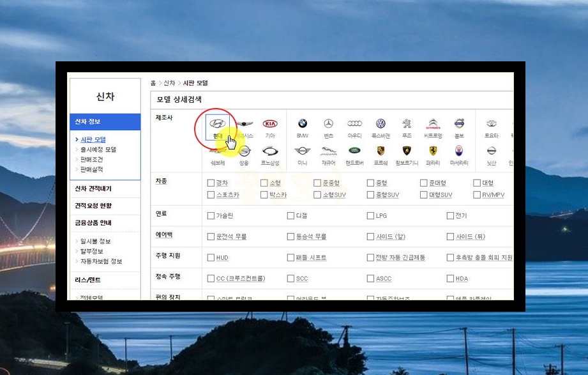This screenshot has height=375, width=588.
Task: Choose the Lamborghini (람보르기니) logo
Action: [x=407, y=151]
